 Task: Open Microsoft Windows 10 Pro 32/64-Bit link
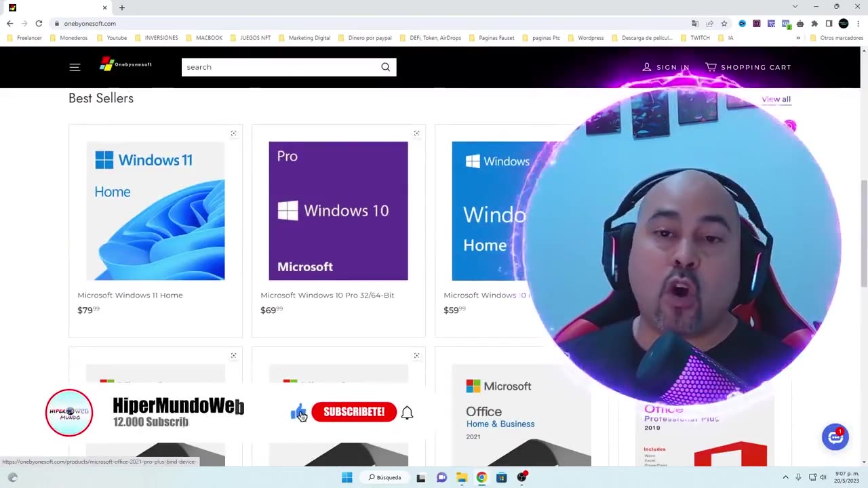328,295
